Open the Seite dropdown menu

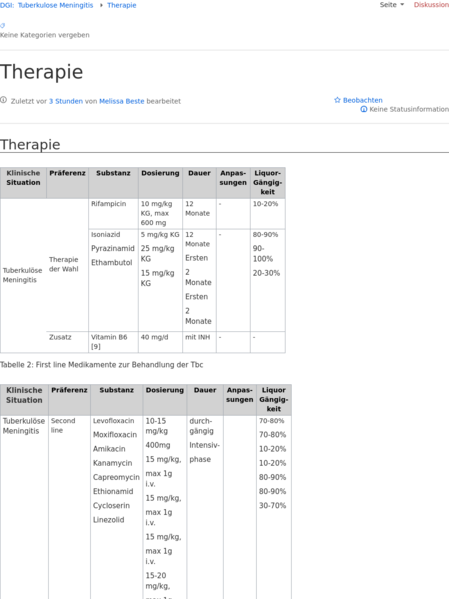[x=392, y=5]
